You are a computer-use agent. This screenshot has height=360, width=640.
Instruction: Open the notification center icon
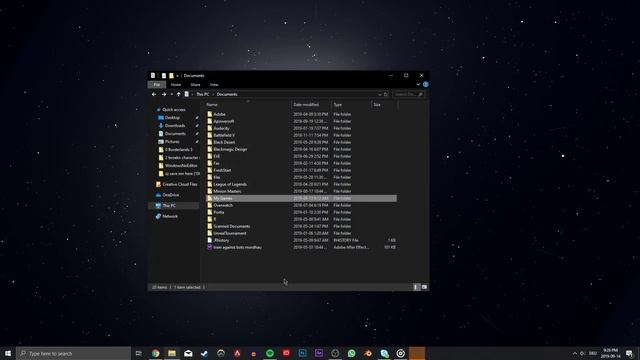[629, 353]
